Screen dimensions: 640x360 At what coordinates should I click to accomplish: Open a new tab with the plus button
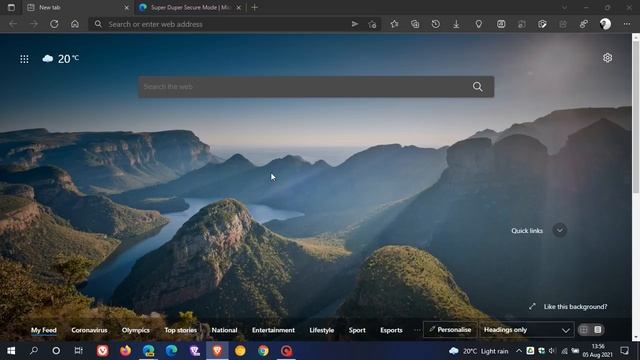tap(254, 7)
